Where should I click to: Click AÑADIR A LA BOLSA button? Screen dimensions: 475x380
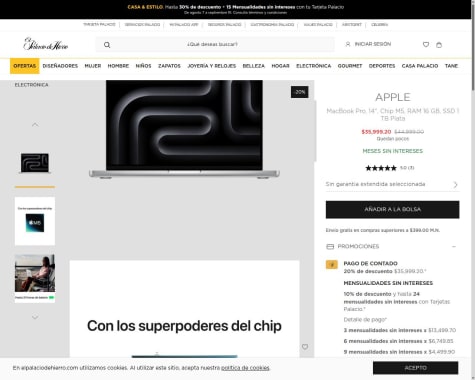coord(392,210)
